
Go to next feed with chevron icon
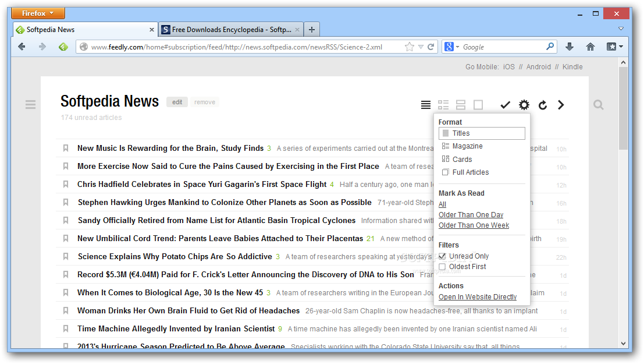561,105
